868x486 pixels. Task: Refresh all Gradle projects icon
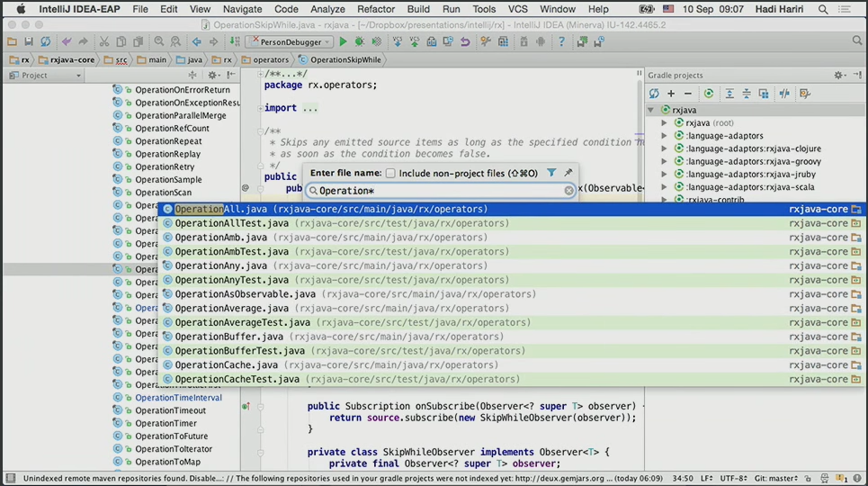(x=654, y=94)
